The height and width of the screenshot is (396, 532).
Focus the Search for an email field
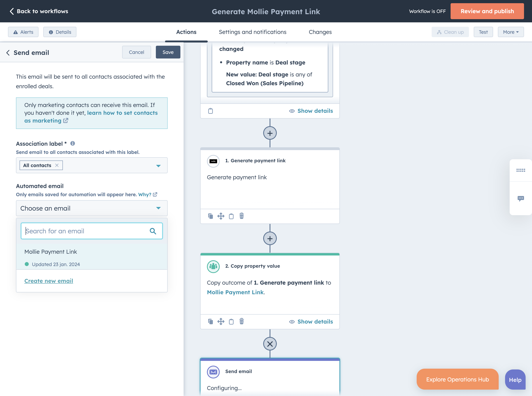pyautogui.click(x=92, y=231)
